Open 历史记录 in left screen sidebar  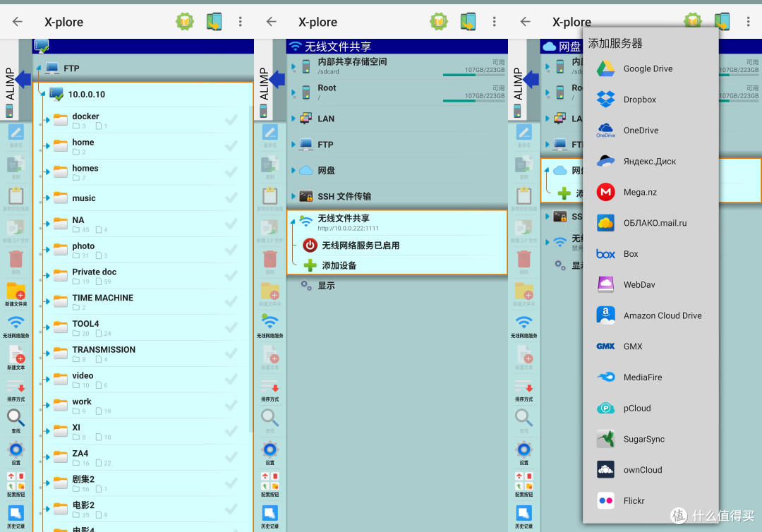coord(16,516)
